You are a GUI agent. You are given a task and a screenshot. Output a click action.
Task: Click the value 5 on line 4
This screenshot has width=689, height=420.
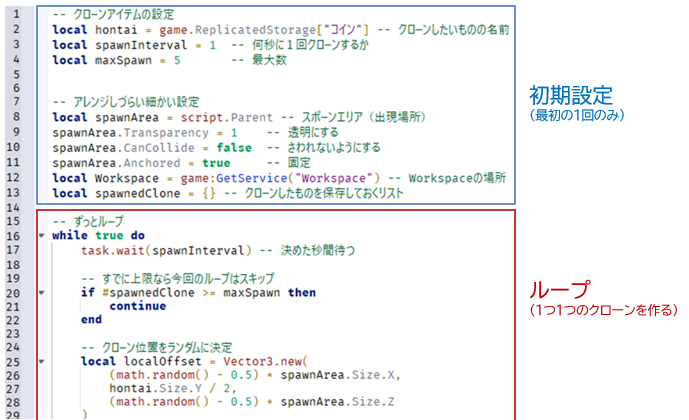click(x=177, y=60)
